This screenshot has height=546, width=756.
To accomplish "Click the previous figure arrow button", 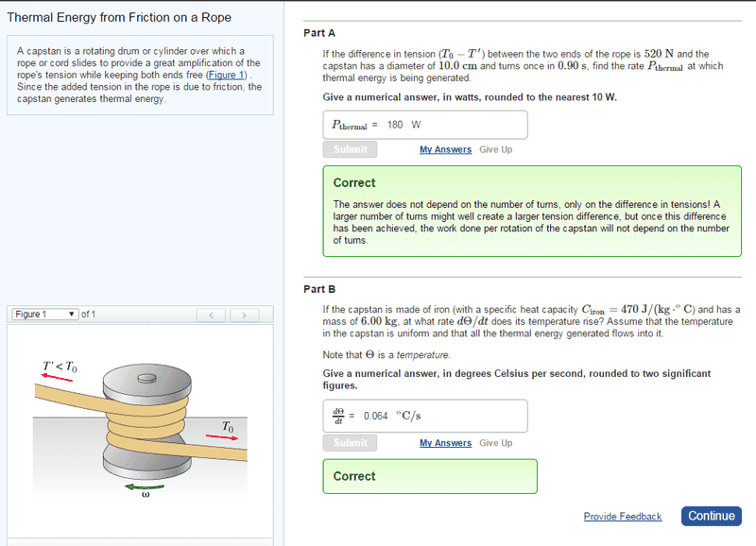I will [212, 315].
